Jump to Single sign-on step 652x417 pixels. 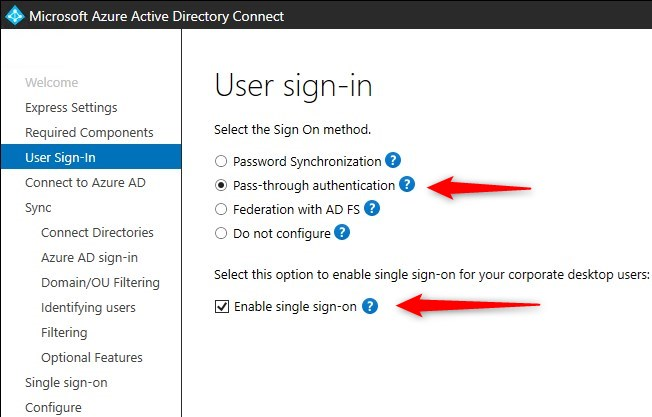click(66, 383)
